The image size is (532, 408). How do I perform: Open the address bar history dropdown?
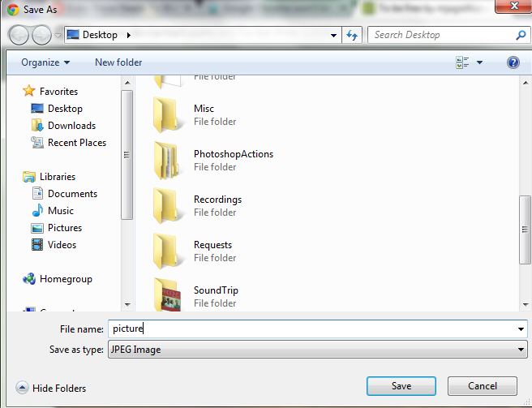click(333, 36)
